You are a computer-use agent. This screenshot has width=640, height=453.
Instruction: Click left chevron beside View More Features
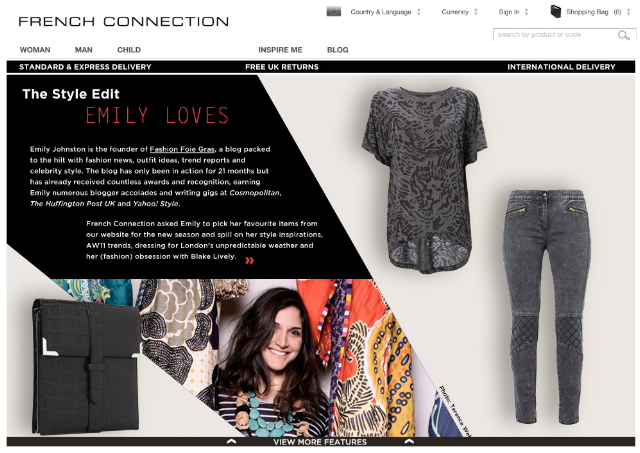tap(231, 441)
